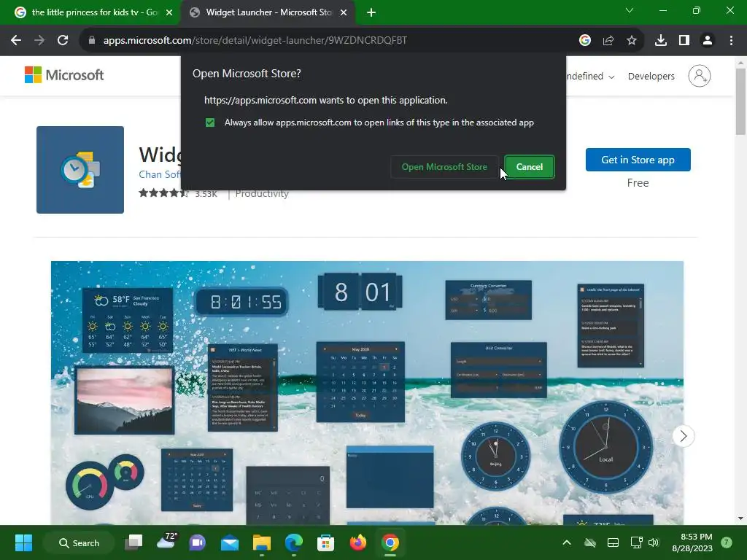Close the little princess Google tab

(x=169, y=13)
